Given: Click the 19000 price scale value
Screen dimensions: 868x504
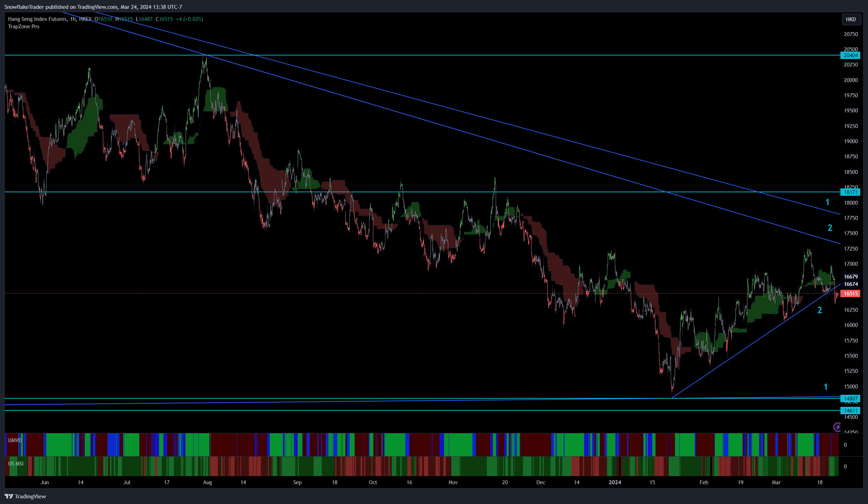Looking at the screenshot, I should (851, 141).
